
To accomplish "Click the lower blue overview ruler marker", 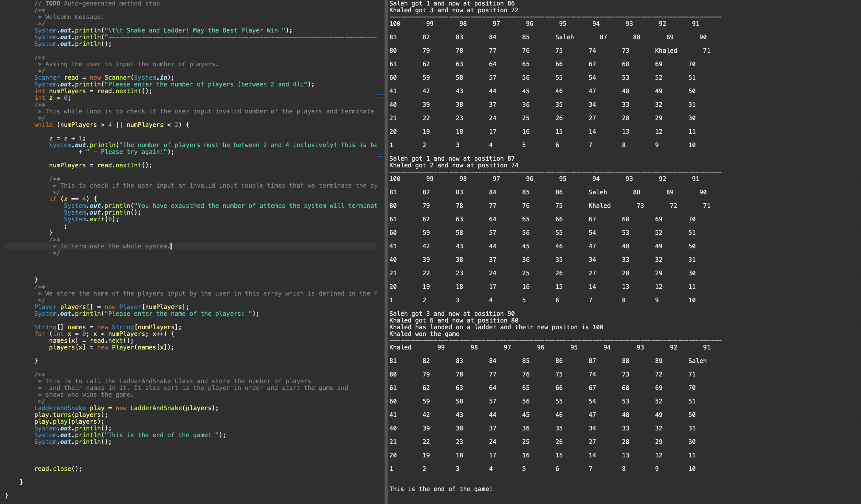I will point(380,155).
